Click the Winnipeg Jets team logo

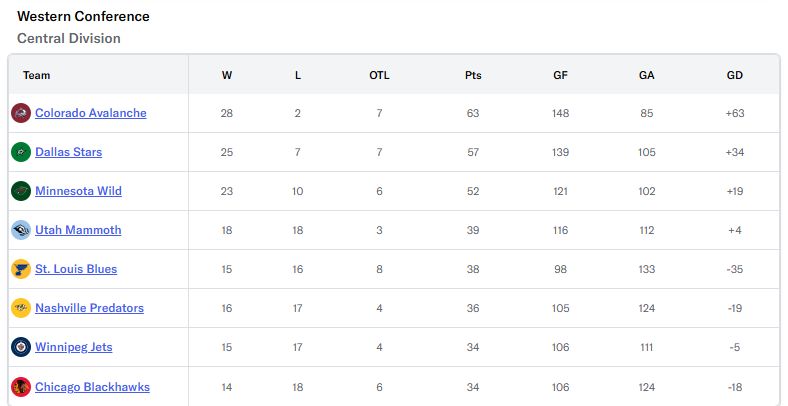pyautogui.click(x=21, y=347)
